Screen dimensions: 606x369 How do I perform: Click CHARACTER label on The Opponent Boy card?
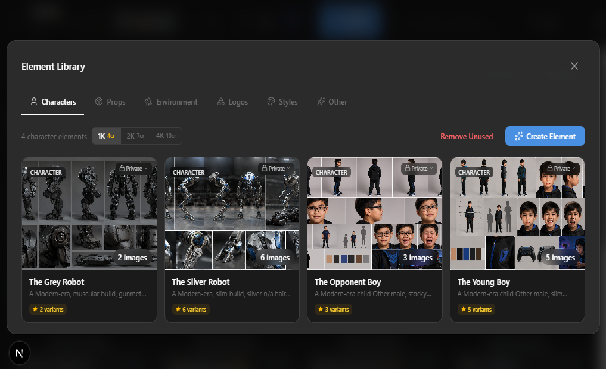point(331,172)
